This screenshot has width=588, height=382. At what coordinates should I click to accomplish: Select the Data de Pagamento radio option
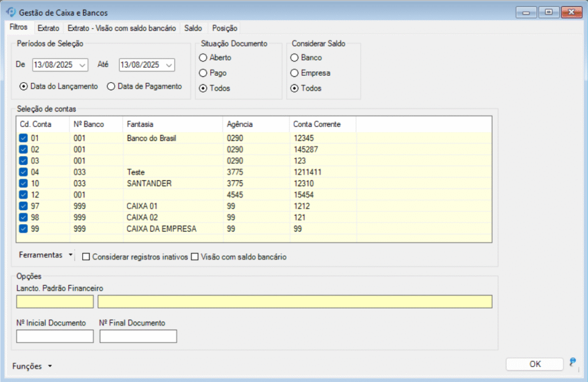coord(111,86)
